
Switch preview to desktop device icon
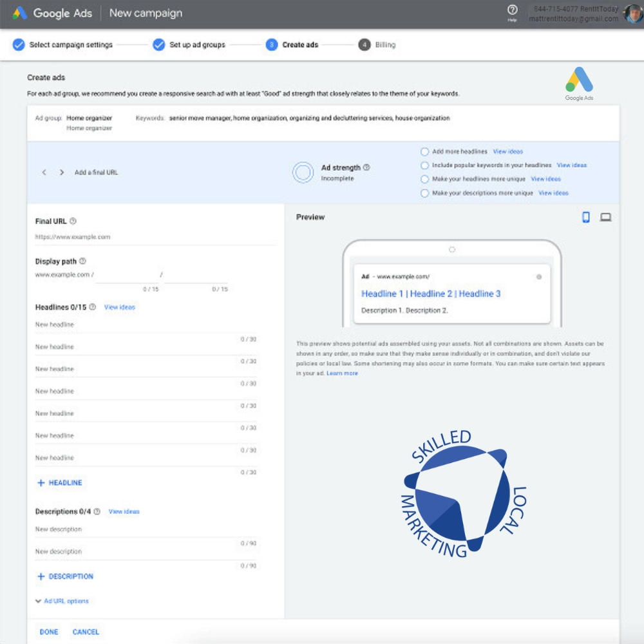[x=605, y=217]
